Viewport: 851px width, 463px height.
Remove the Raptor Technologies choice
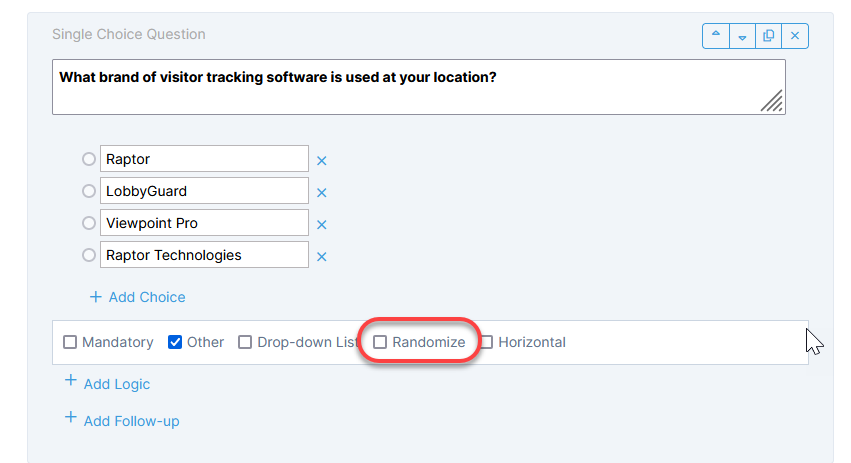point(322,257)
